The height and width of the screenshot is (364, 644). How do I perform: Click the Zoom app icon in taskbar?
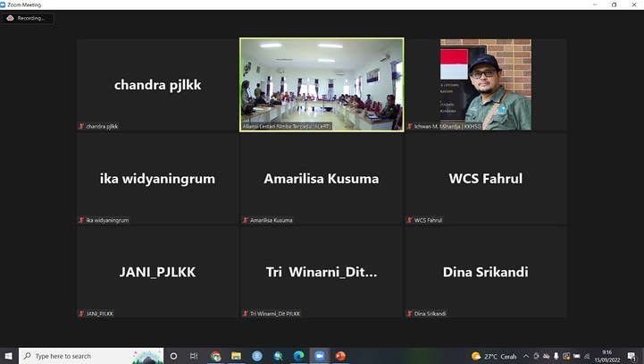coord(319,356)
